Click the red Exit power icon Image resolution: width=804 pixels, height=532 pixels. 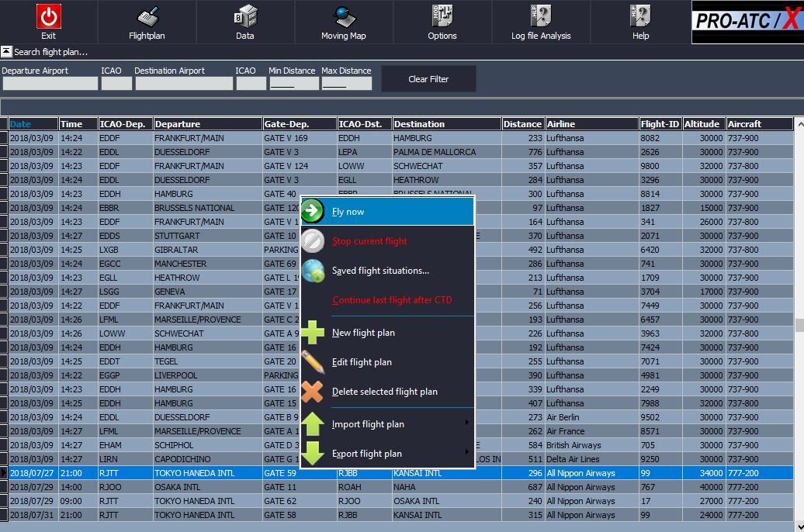pyautogui.click(x=49, y=16)
